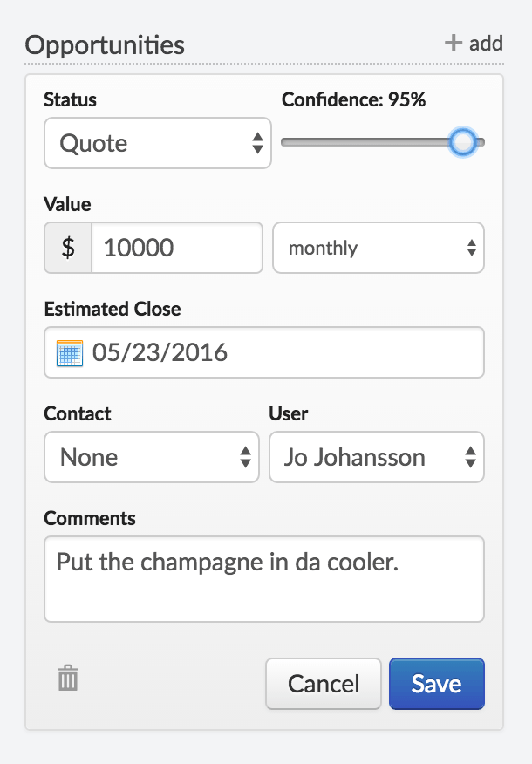Click the Save button
This screenshot has height=764, width=532.
[x=436, y=684]
